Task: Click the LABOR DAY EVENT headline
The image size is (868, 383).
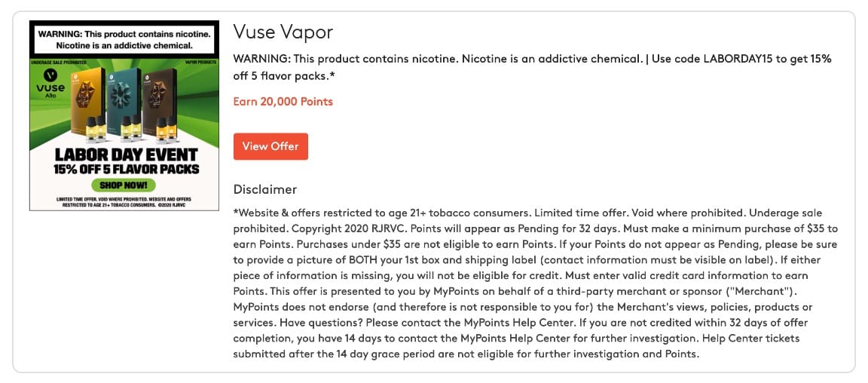Action: tap(124, 155)
